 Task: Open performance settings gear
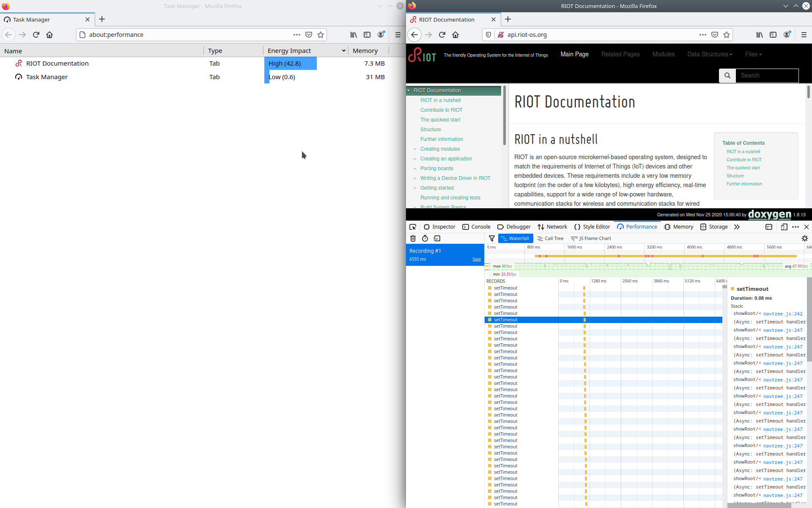point(804,238)
